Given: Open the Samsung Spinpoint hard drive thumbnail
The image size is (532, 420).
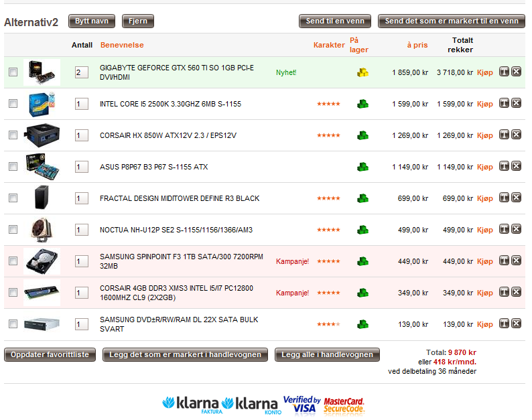Looking at the screenshot, I should click(42, 261).
